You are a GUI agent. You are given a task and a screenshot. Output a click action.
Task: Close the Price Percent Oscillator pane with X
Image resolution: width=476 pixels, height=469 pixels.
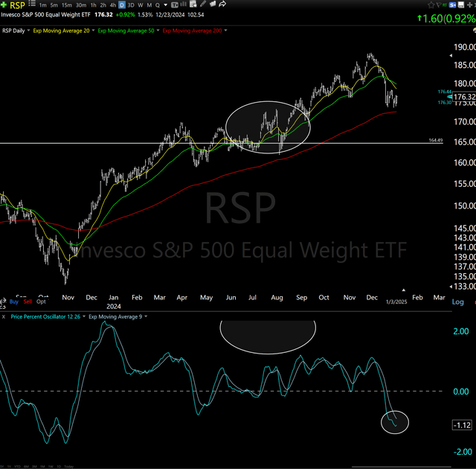pos(4,316)
